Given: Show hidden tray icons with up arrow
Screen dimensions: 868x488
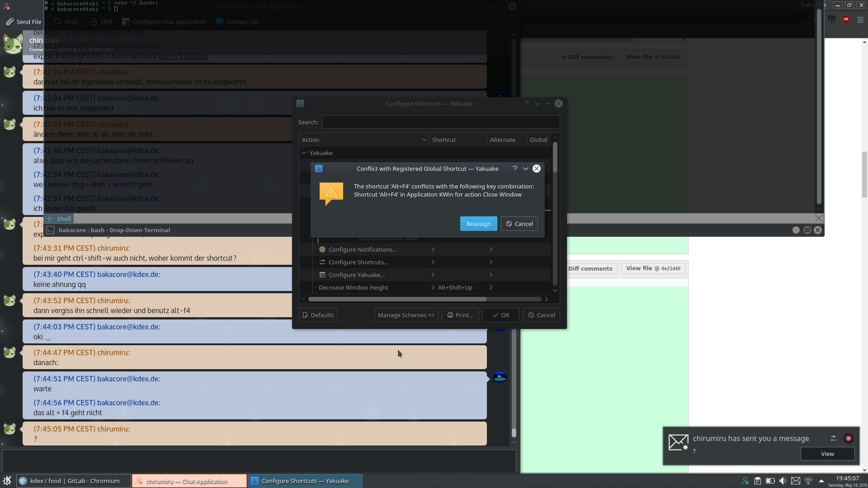Looking at the screenshot, I should tap(821, 481).
